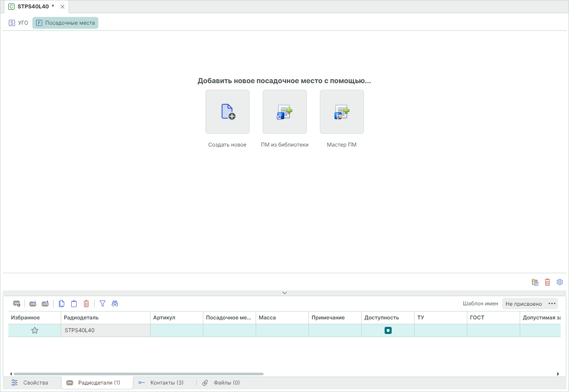Close the STPS40L40 document tab
Viewport: 569px width, 392px height.
(62, 7)
